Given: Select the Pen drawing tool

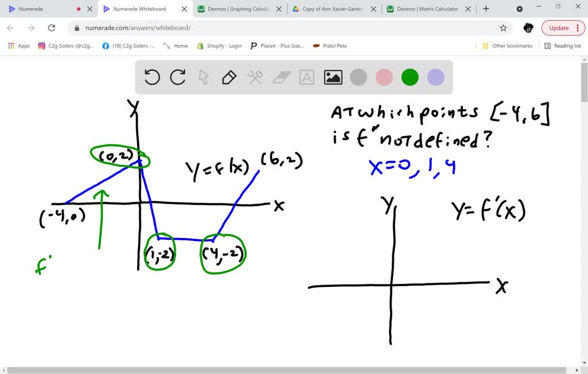Looking at the screenshot, I should pos(229,77).
